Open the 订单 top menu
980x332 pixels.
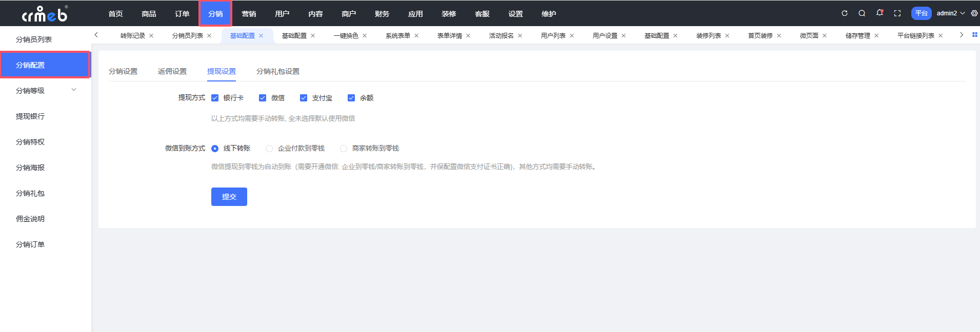[183, 14]
